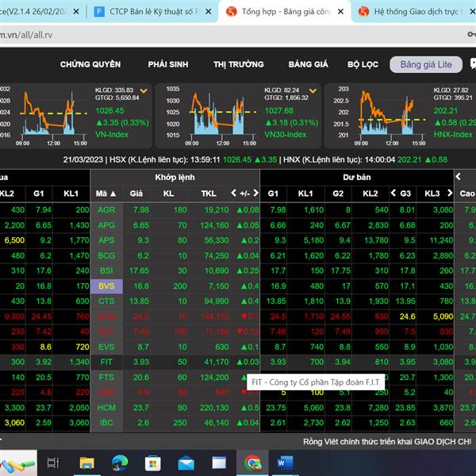
Task: Sort by the Mã column header
Action: 106,193
